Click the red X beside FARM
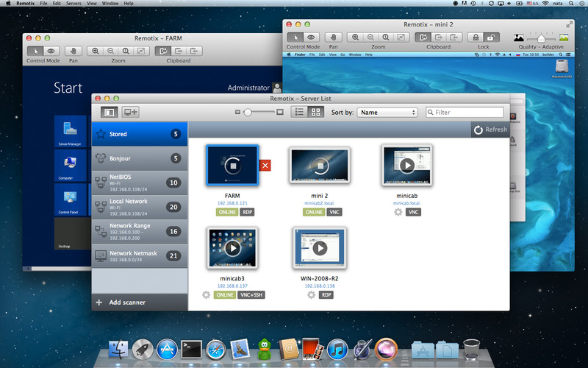Image resolution: width=588 pixels, height=368 pixels. 265,165
